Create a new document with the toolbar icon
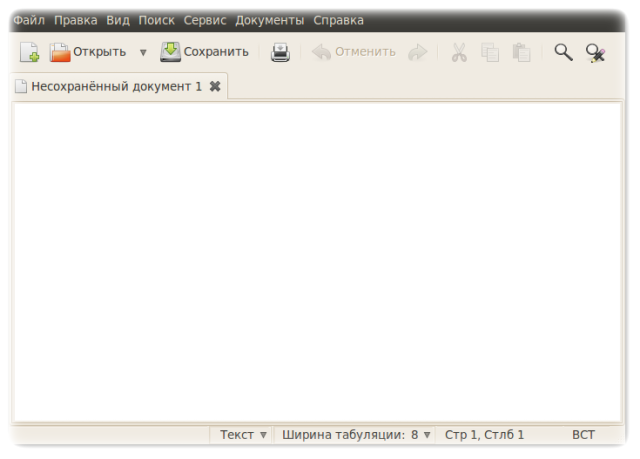The width and height of the screenshot is (640, 459). 29,52
